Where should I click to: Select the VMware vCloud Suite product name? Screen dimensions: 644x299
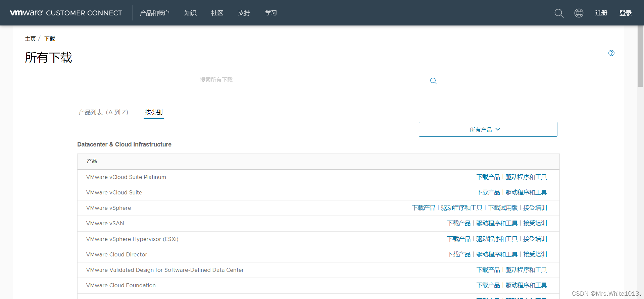click(x=114, y=192)
